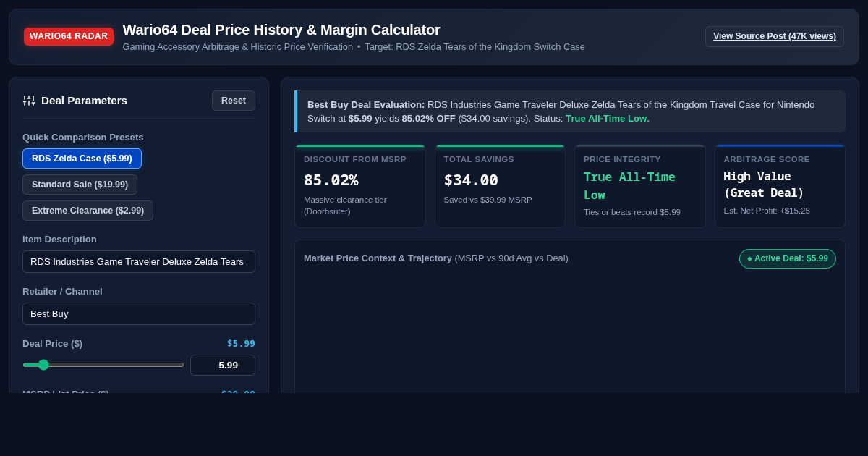This screenshot has width=868, height=456.
Task: Click Saved vs $39.99 MSRP caption
Action: (488, 200)
